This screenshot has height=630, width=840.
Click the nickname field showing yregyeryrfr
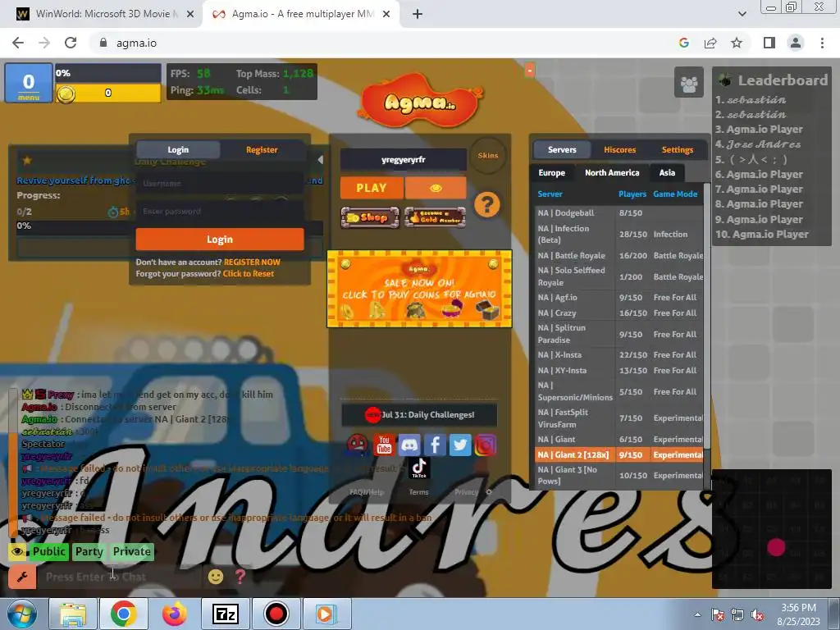404,160
